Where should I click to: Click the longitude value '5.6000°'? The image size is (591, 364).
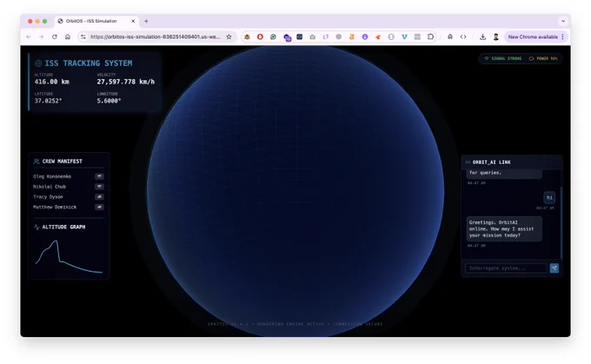pos(109,101)
